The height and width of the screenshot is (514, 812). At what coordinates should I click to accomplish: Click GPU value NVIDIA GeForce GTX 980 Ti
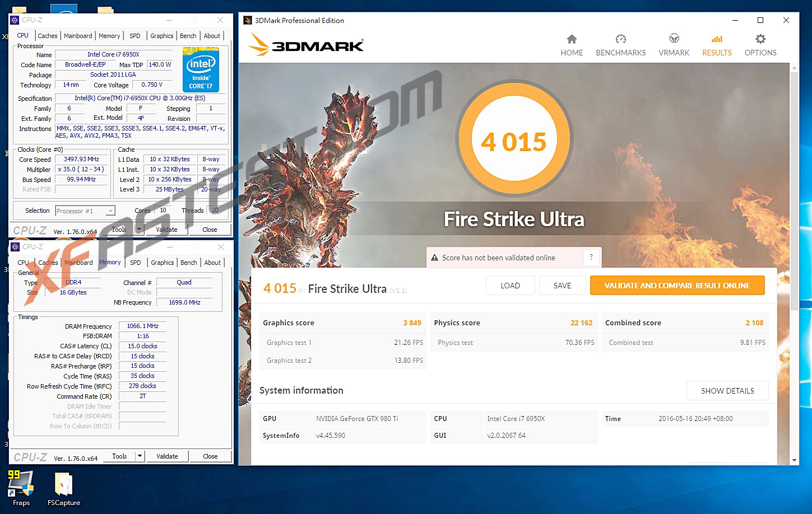pos(357,419)
